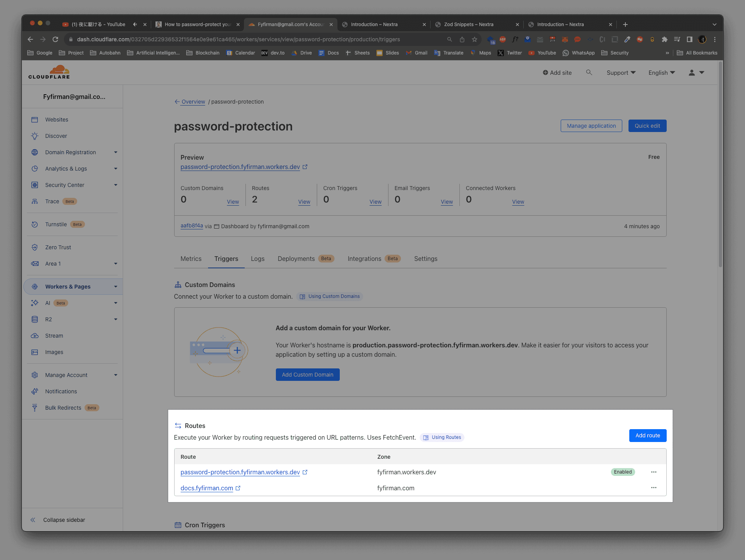Click the Add route button
Image resolution: width=745 pixels, height=560 pixels.
click(x=648, y=435)
